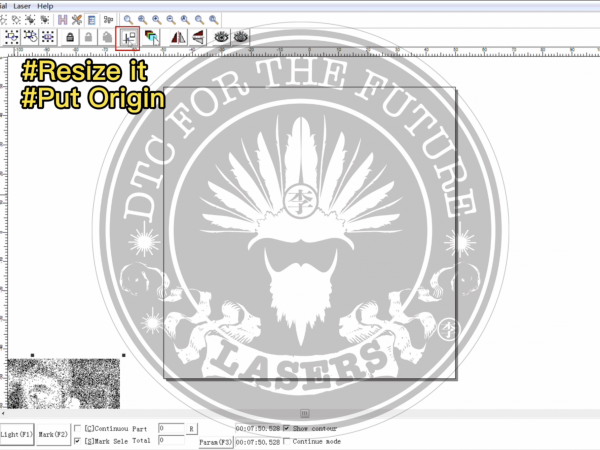Click the IO port settings icon

(109, 20)
